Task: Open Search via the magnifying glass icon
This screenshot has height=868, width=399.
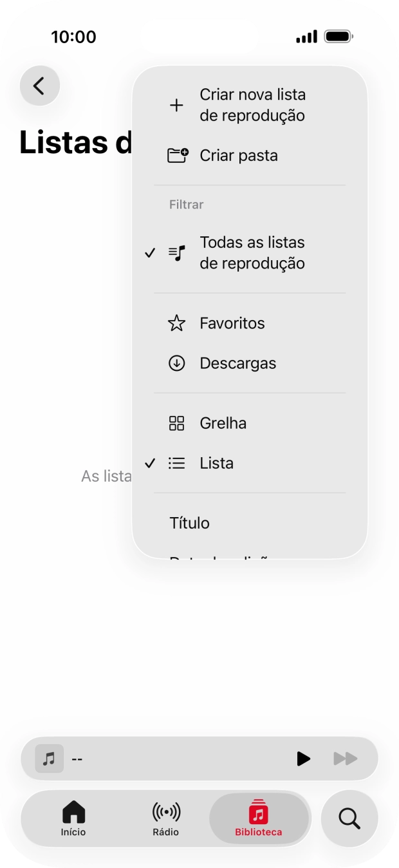Action: pos(348,818)
